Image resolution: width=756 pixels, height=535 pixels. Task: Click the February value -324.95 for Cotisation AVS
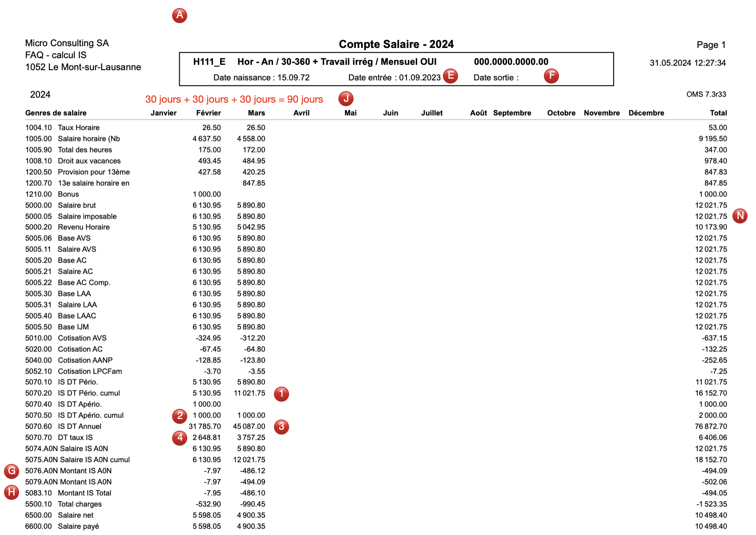[208, 338]
